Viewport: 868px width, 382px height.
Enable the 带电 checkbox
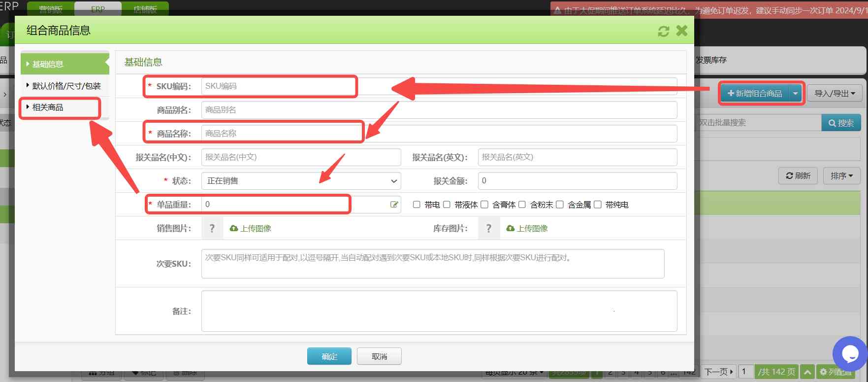[417, 205]
